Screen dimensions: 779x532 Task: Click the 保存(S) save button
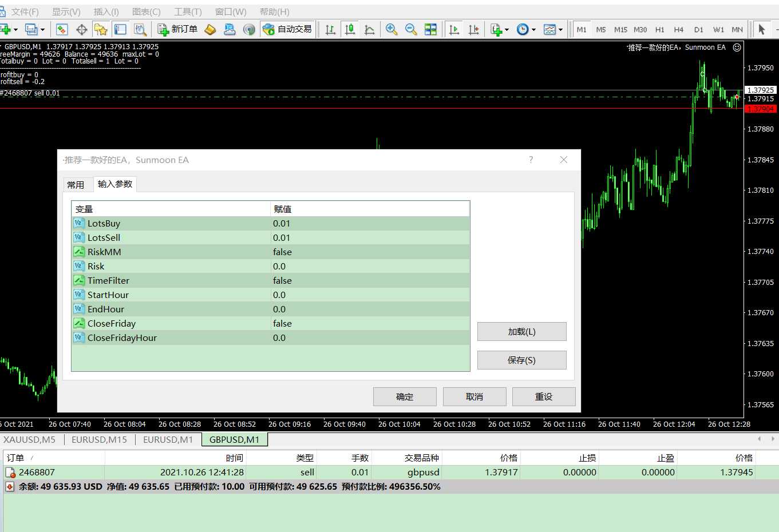click(522, 360)
